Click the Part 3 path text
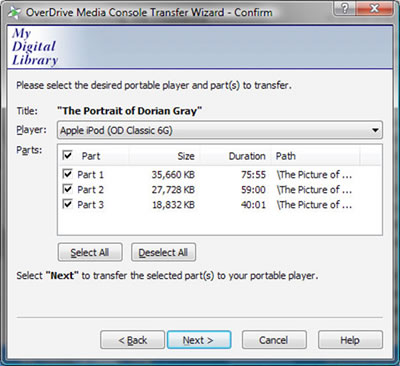Screen dimensions: 400x366 pos(314,204)
